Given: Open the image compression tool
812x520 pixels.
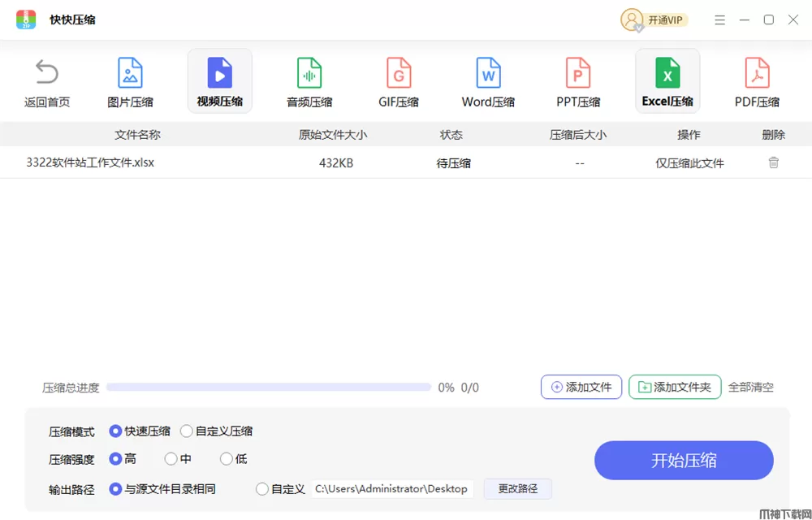Looking at the screenshot, I should (130, 73).
